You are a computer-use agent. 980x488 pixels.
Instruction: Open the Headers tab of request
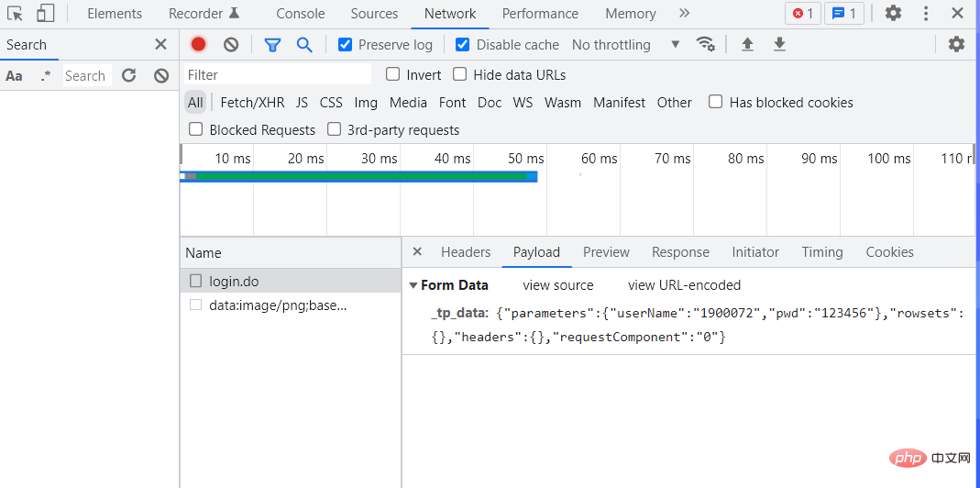[466, 251]
